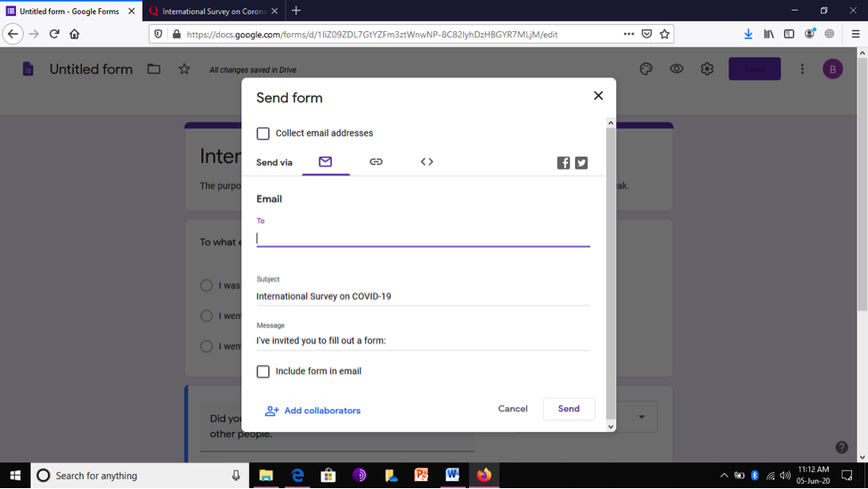Focus the To recipients field
868x489 pixels.
tap(423, 238)
